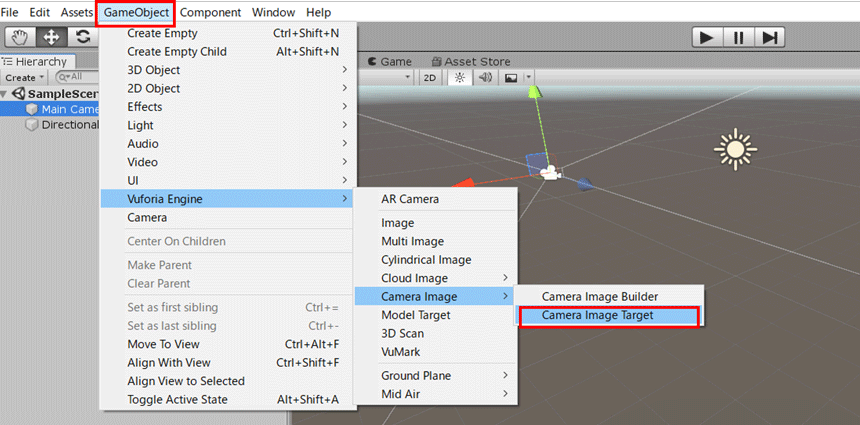Choose Align View to Selected

click(x=229, y=381)
